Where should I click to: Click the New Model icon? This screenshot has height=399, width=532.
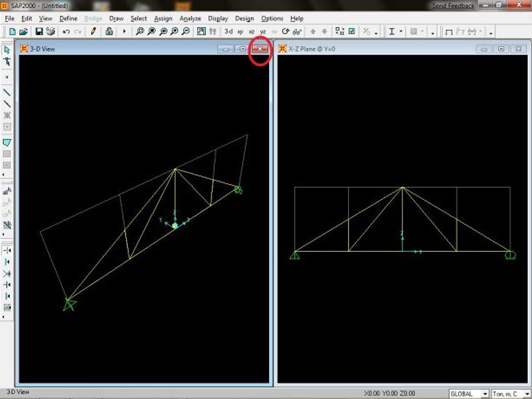(12, 31)
